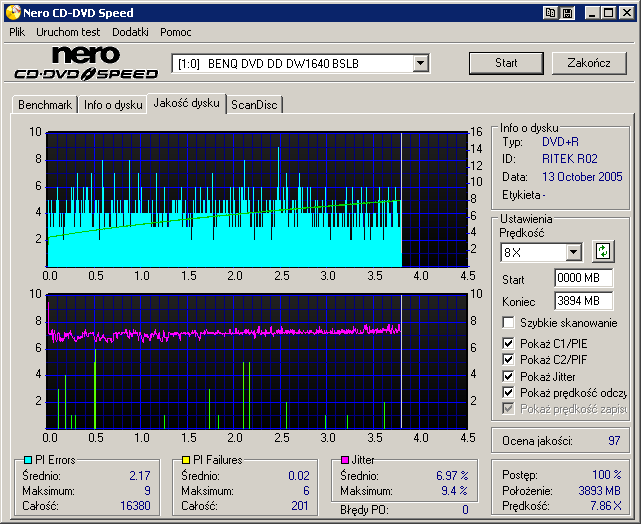
Task: Click the magenta Jitter color swatch
Action: (x=345, y=460)
